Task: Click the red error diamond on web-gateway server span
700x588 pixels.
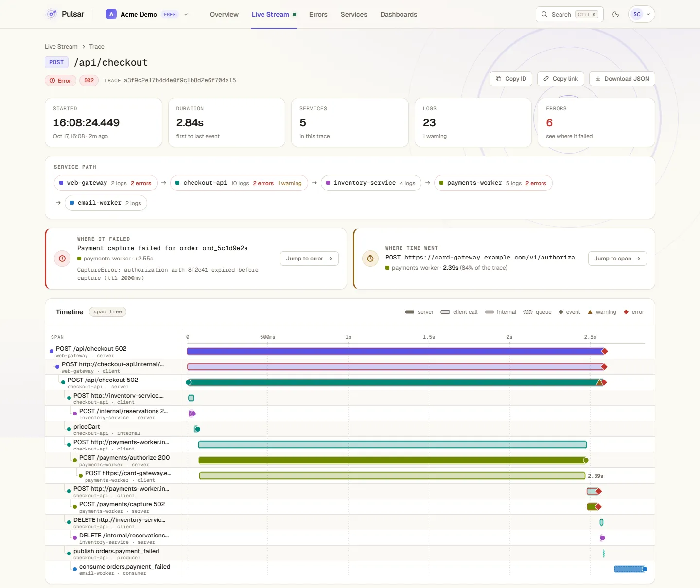Action: 604,351
